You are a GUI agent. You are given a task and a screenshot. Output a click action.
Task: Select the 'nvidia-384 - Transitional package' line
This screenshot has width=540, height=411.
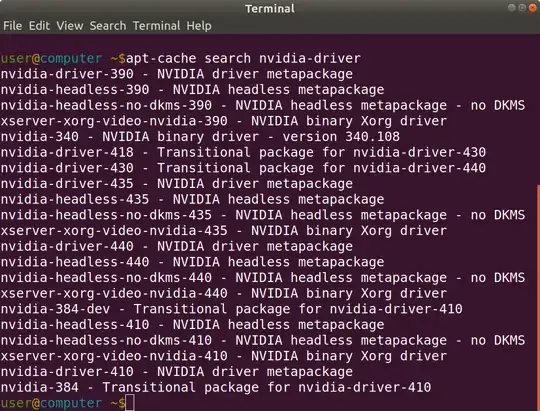(216, 388)
